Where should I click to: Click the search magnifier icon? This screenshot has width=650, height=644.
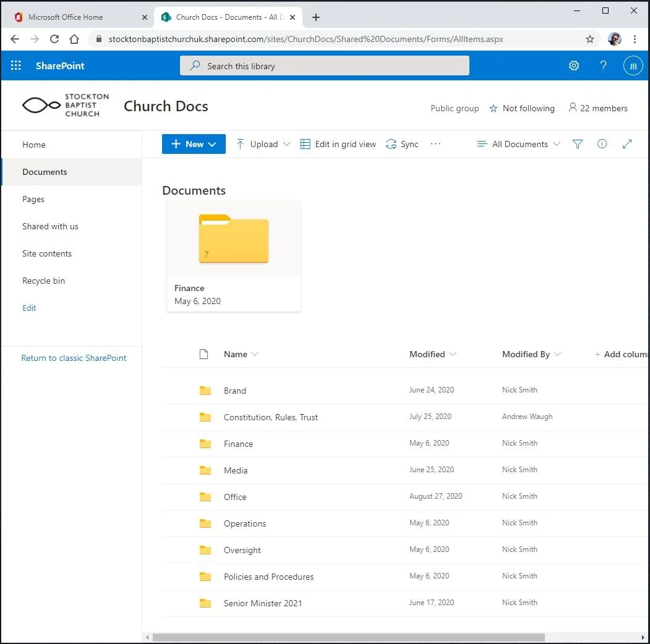194,66
